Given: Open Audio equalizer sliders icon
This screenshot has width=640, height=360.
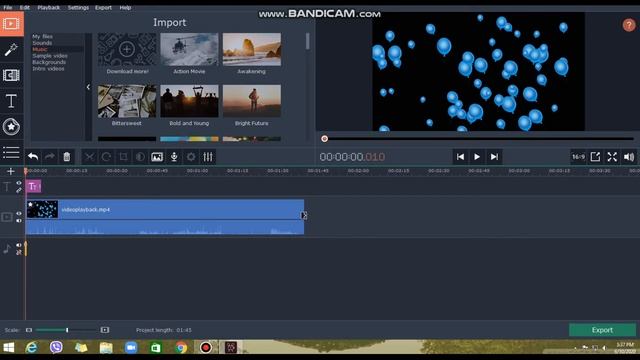Looking at the screenshot, I should click(x=208, y=157).
